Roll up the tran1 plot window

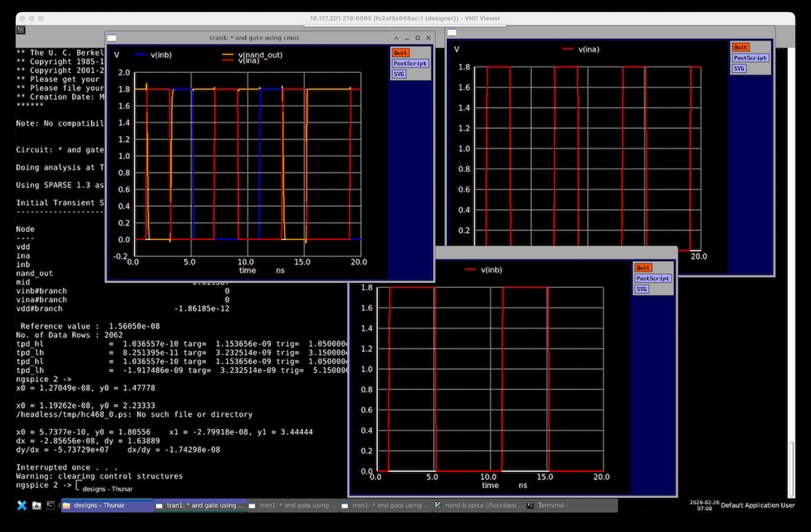pyautogui.click(x=395, y=37)
